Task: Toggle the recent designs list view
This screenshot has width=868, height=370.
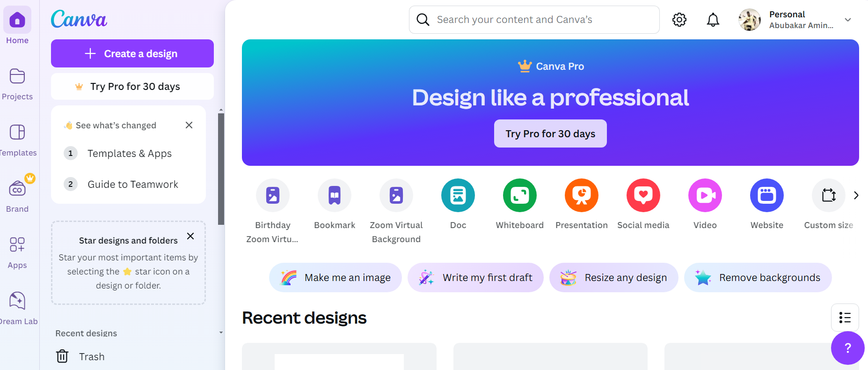Action: (845, 318)
